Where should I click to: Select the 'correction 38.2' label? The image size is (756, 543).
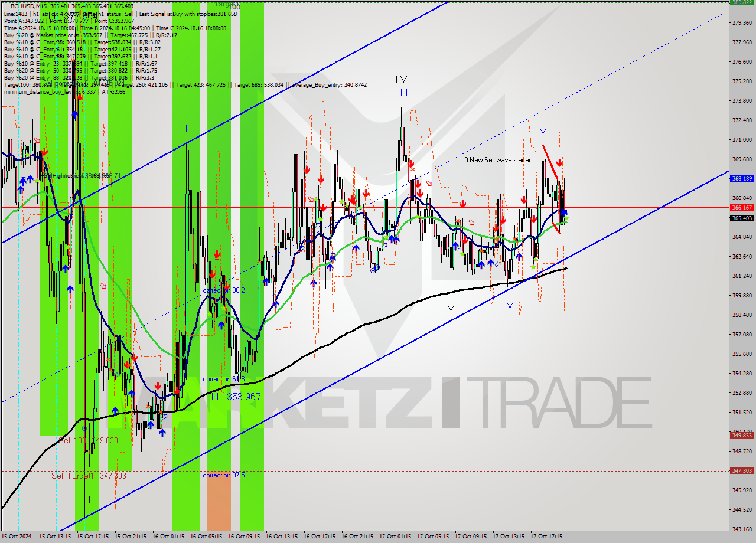223,290
